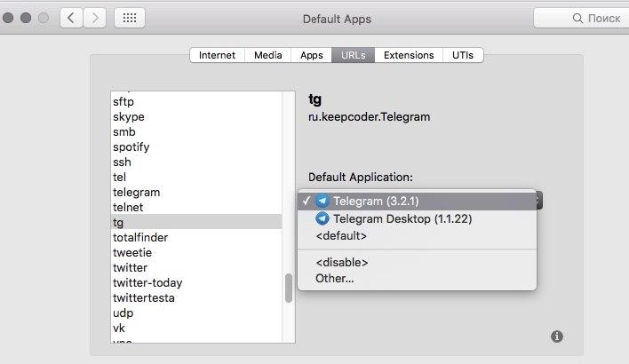Click the bold tg heading

coord(314,99)
